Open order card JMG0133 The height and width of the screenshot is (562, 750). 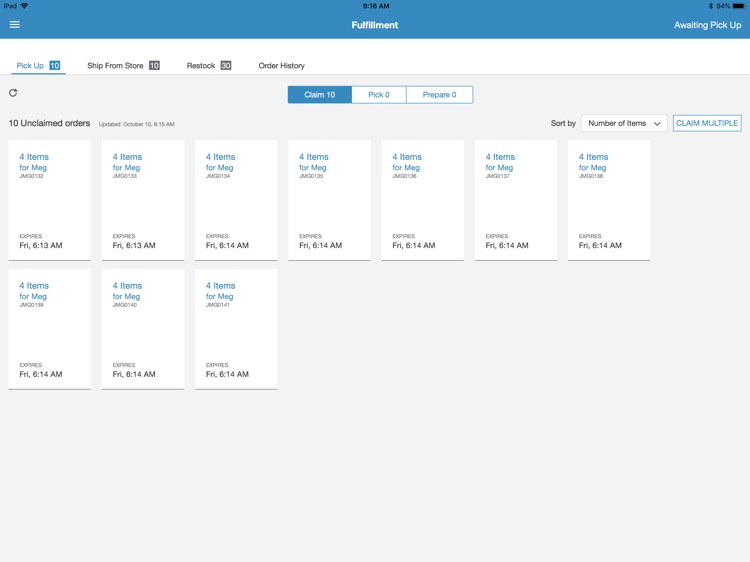coord(143,200)
